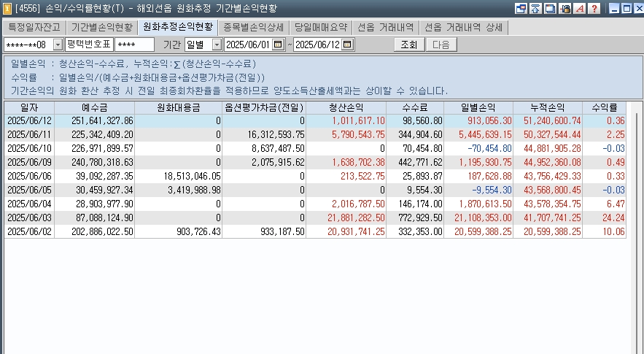The height and width of the screenshot is (354, 644).
Task: Expand the 일별 period dropdown
Action: (217, 45)
